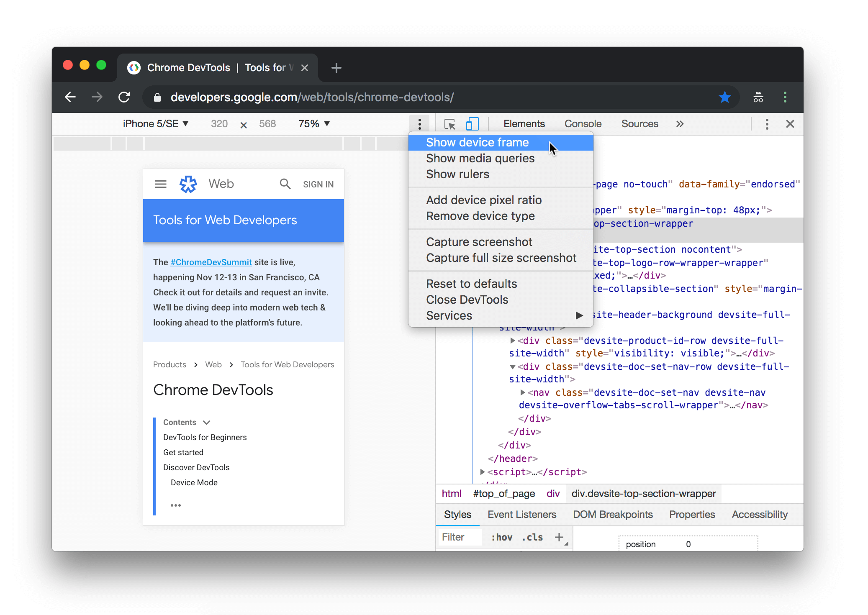Click the SIGN IN button
The width and height of the screenshot is (868, 615).
pyautogui.click(x=318, y=184)
